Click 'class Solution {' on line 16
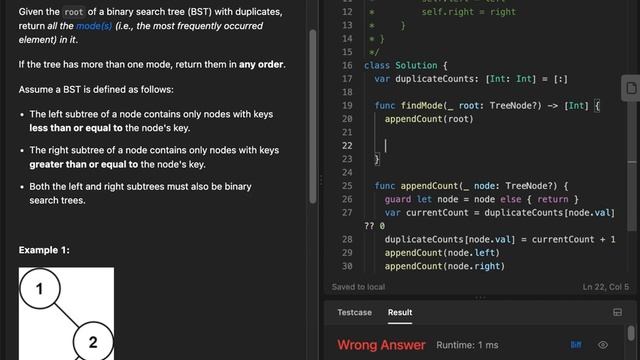Image resolution: width=640 pixels, height=360 pixels. click(x=406, y=65)
